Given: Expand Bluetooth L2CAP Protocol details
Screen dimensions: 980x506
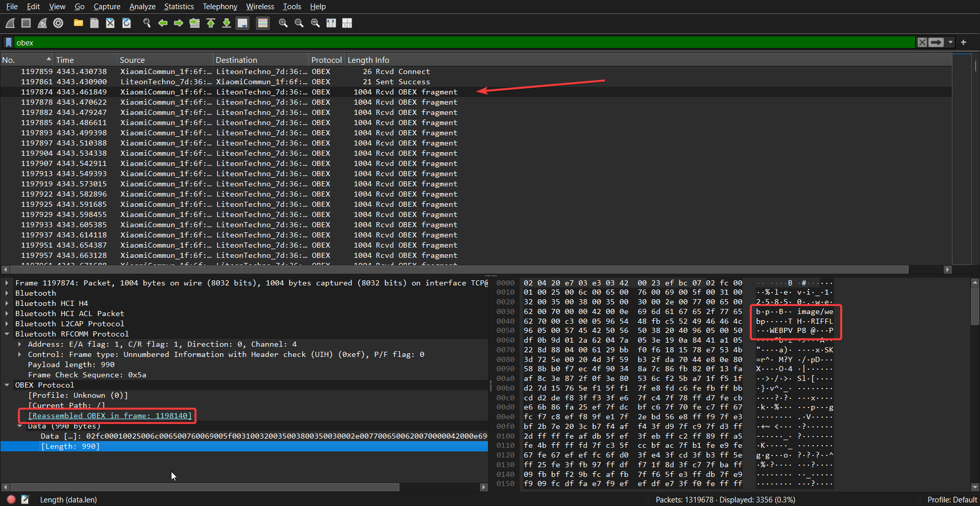Looking at the screenshot, I should 7,324.
